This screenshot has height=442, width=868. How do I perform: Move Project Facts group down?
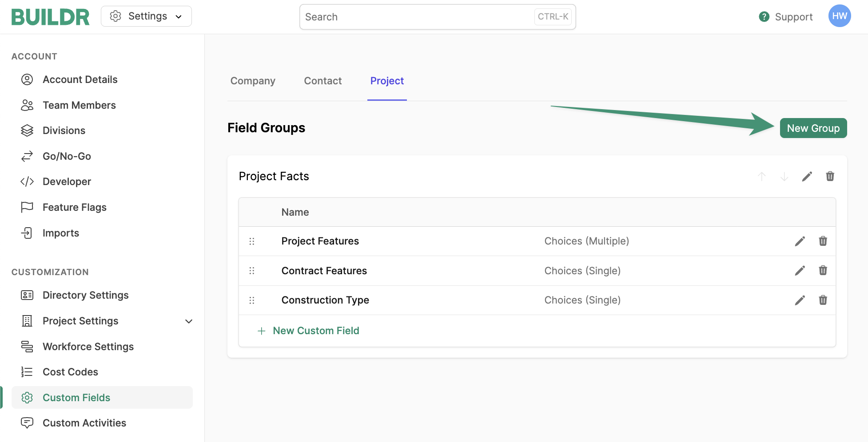784,177
